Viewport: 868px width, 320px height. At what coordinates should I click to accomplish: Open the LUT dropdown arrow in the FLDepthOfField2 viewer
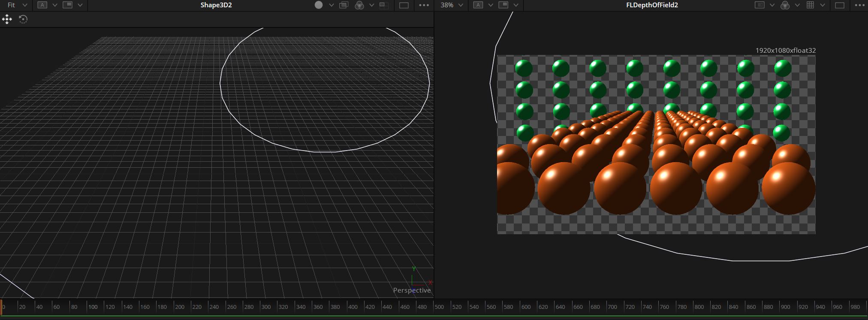click(x=797, y=5)
